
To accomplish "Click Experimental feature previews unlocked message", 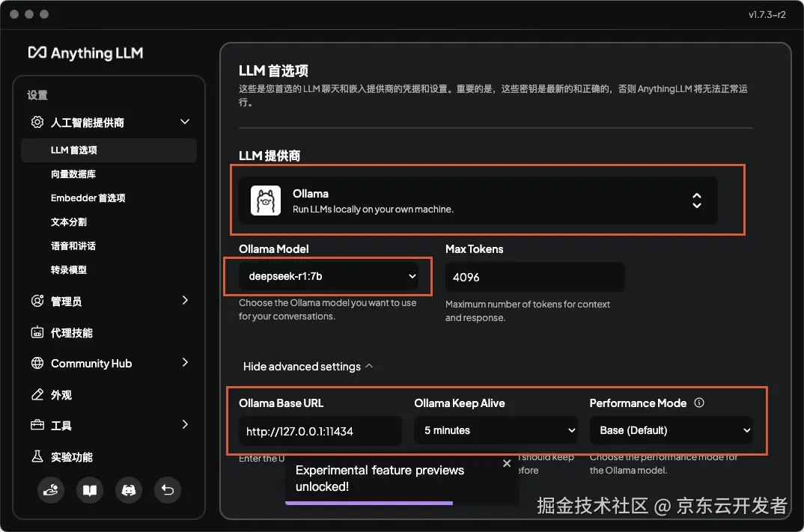I will point(380,478).
